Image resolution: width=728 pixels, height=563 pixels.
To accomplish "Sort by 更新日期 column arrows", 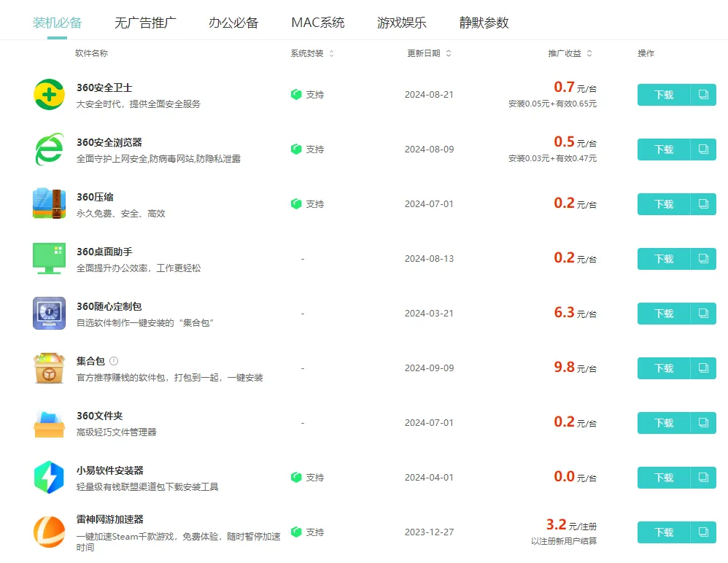I will pyautogui.click(x=449, y=53).
